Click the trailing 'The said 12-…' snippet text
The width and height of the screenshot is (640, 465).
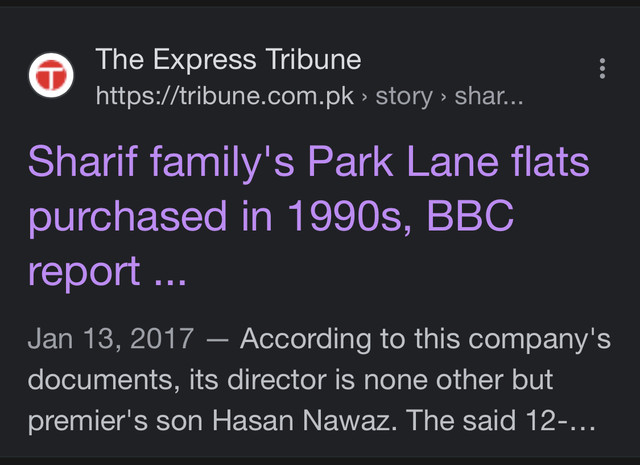tap(500, 421)
